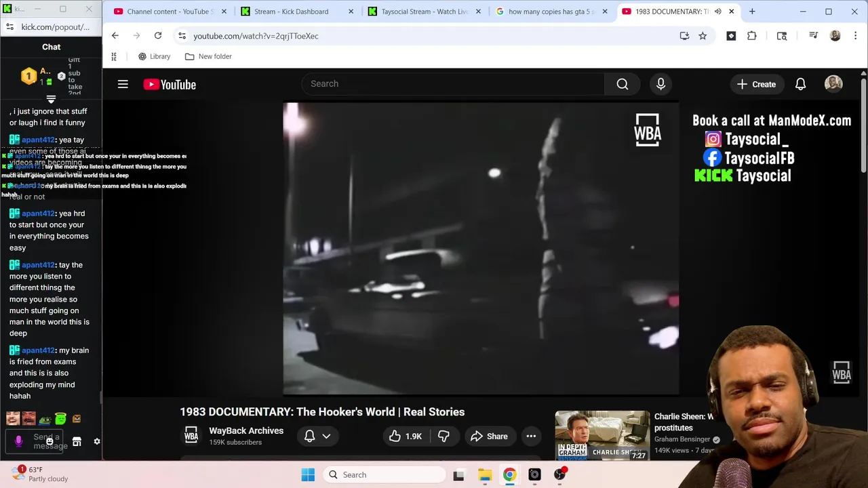Click username apant412 on 'yea tay' message

(38, 140)
